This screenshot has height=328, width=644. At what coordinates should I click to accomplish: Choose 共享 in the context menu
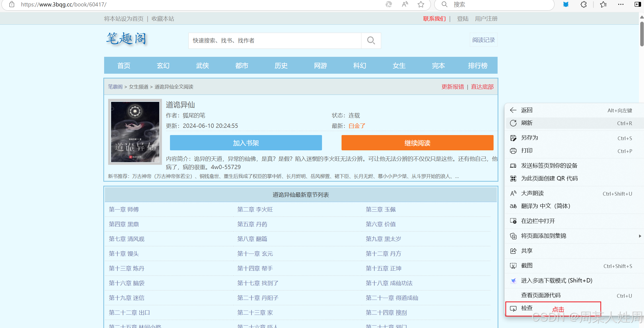574,251
